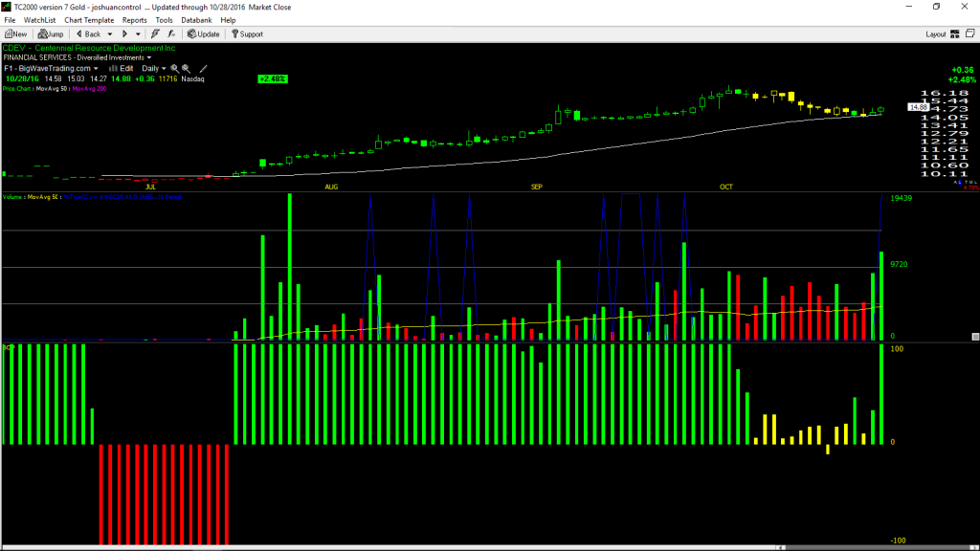Click the 14.88 last price marker
Screen dimensions: 980x551
(918, 107)
